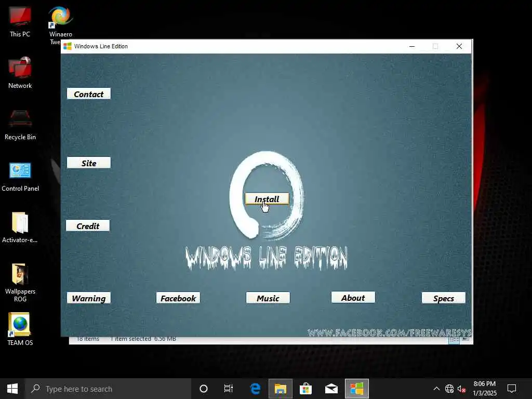Select the Recycle Bin desktop icon
532x399 pixels.
(20, 125)
